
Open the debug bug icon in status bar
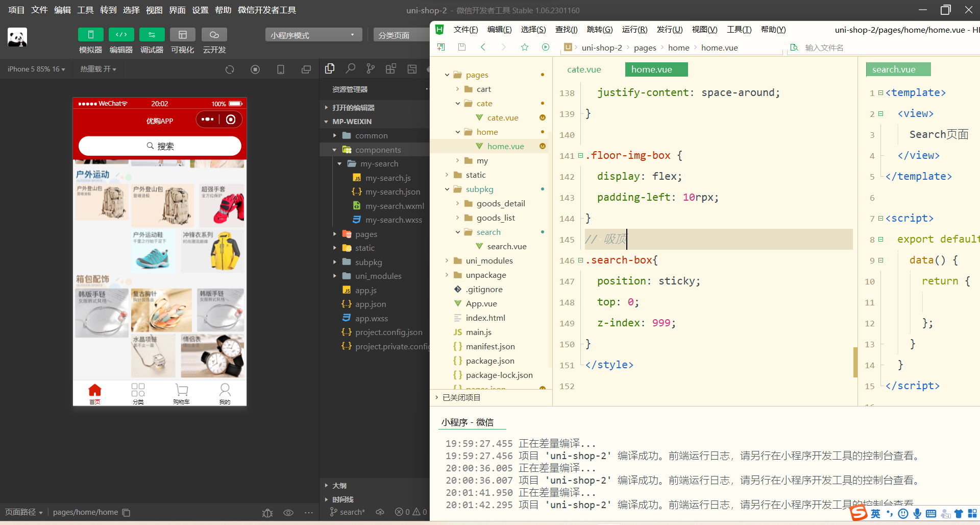(x=267, y=512)
